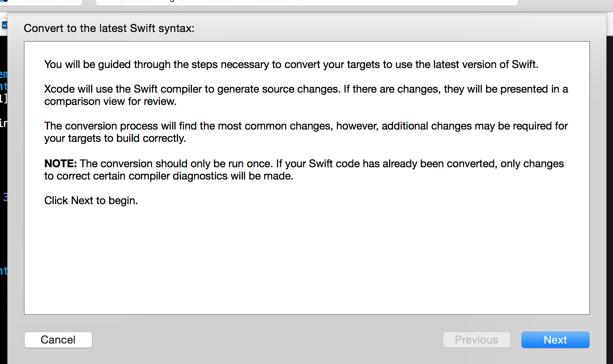Click the grayed-out Previous button
This screenshot has height=364, width=613.
(476, 340)
